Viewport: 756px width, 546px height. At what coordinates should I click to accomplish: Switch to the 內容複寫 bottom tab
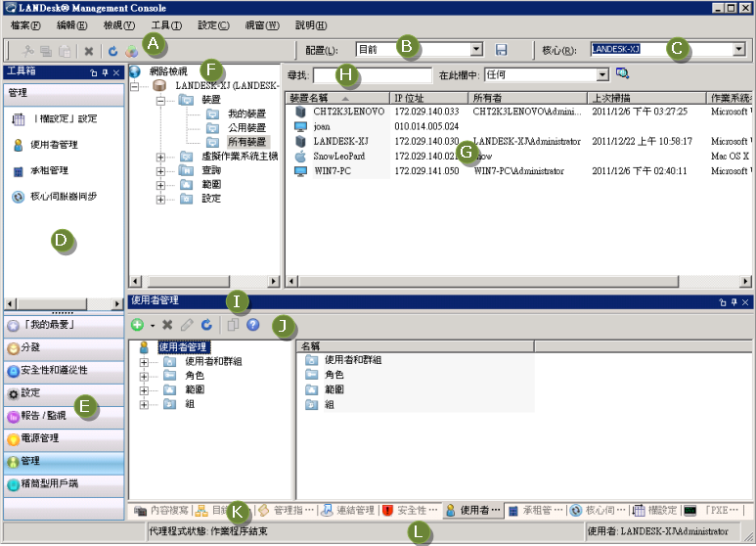(x=161, y=511)
